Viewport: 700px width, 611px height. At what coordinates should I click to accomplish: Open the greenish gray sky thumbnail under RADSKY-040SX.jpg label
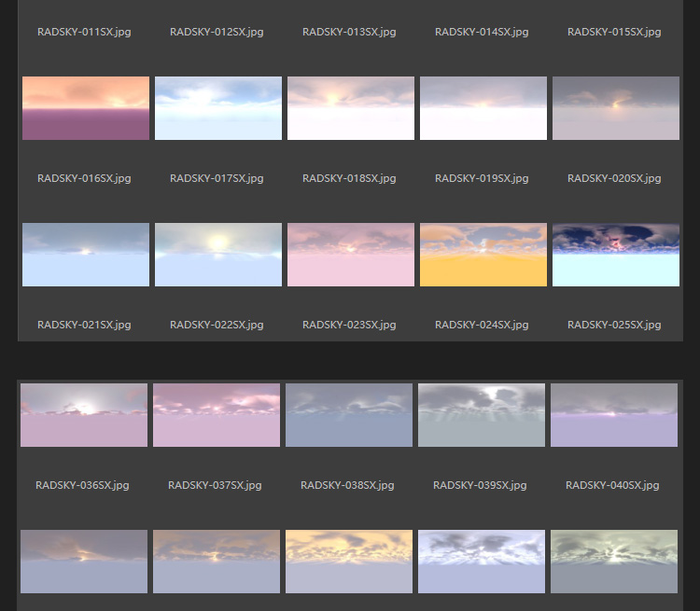point(614,562)
